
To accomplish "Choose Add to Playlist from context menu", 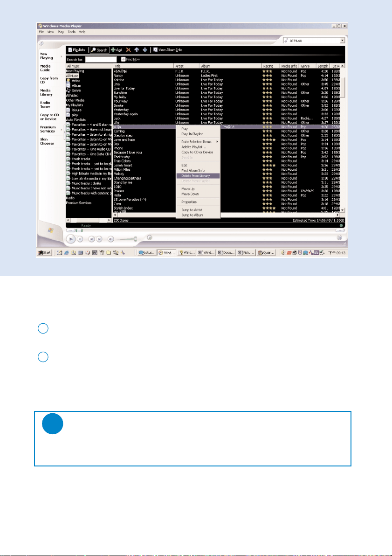I will [198, 147].
